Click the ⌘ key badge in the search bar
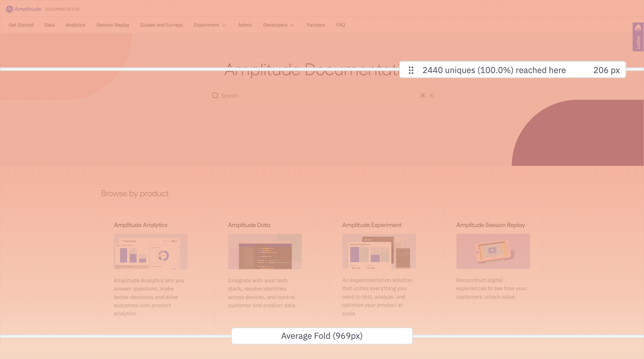Image resolution: width=644 pixels, height=359 pixels. (x=422, y=95)
